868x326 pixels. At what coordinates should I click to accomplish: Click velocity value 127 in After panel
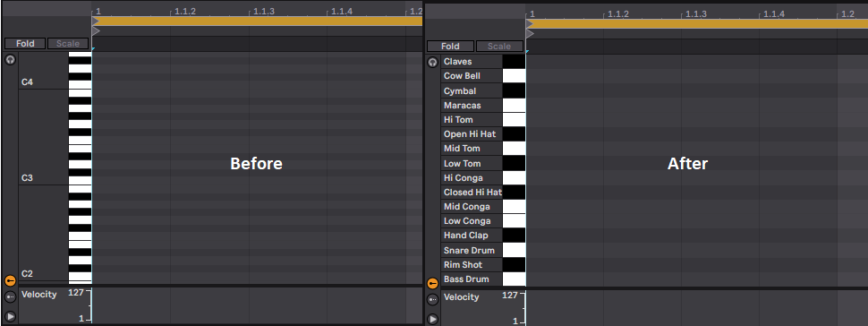pos(509,296)
